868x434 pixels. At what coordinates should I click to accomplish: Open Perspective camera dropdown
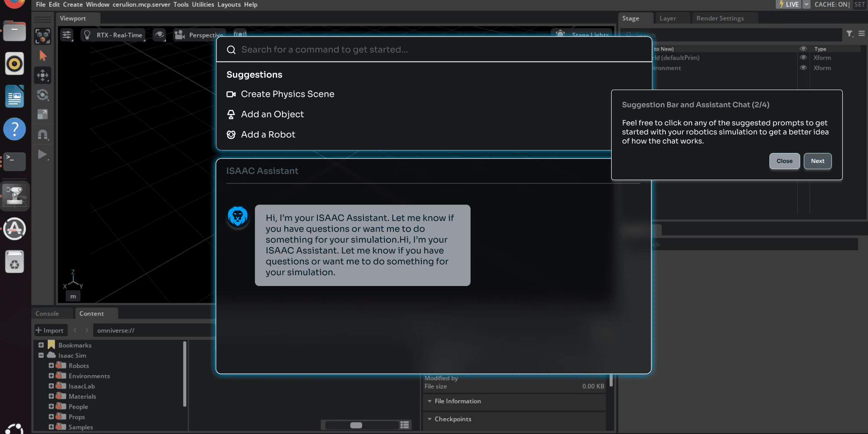[x=199, y=35]
